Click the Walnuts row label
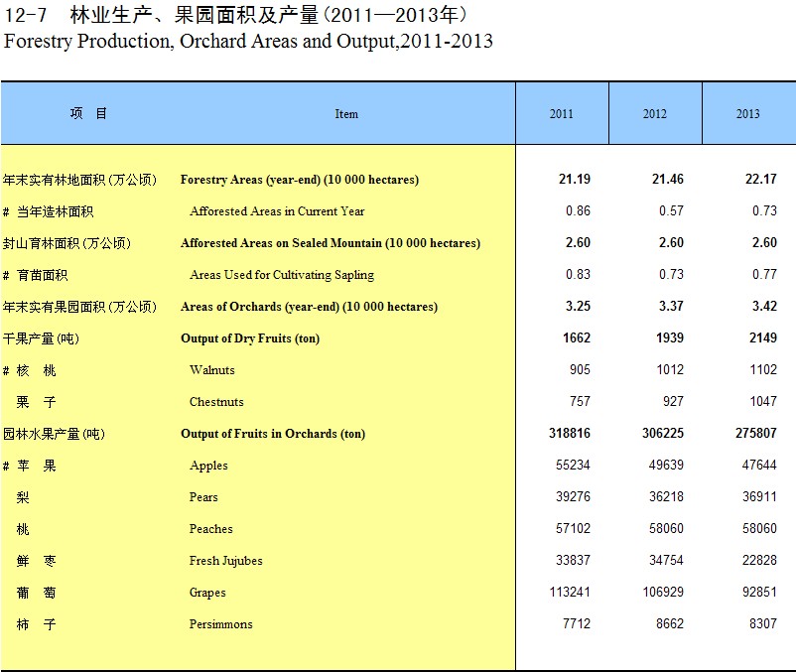Image resolution: width=796 pixels, height=672 pixels. click(212, 370)
